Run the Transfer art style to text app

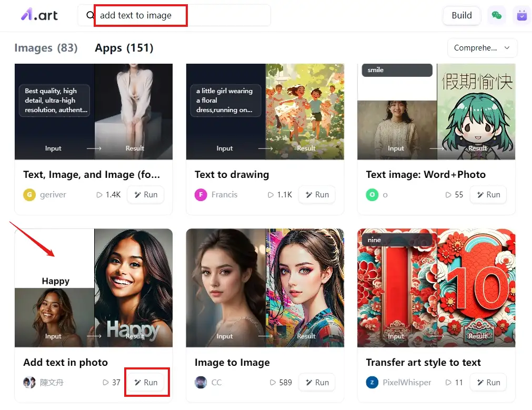point(488,383)
